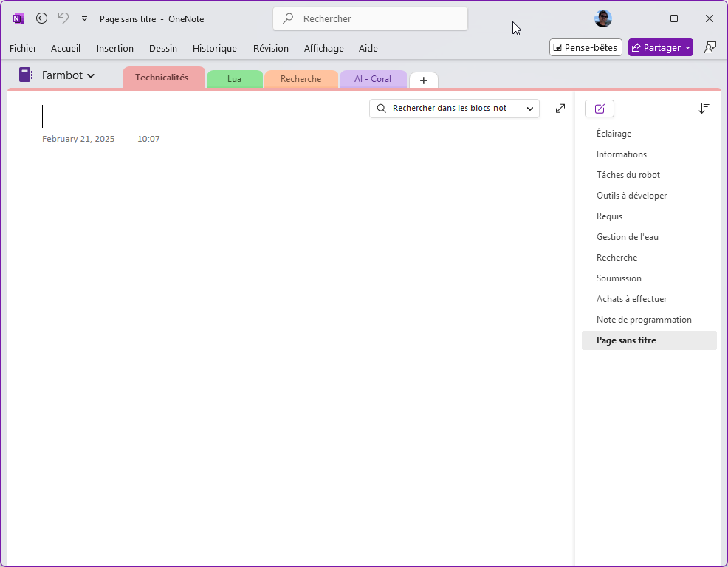Image resolution: width=728 pixels, height=567 pixels.
Task: Open the Tâches du robot page
Action: pos(649,175)
